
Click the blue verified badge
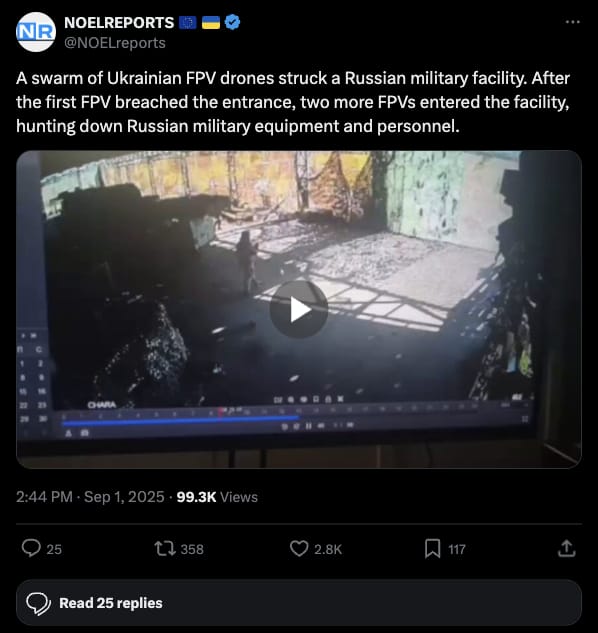(232, 22)
